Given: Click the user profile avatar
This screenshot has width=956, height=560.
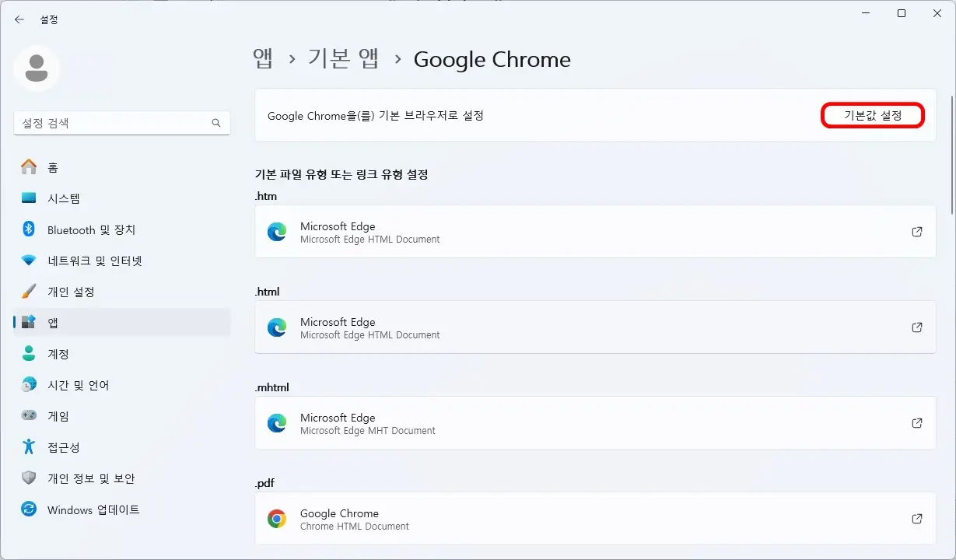Looking at the screenshot, I should (x=36, y=68).
